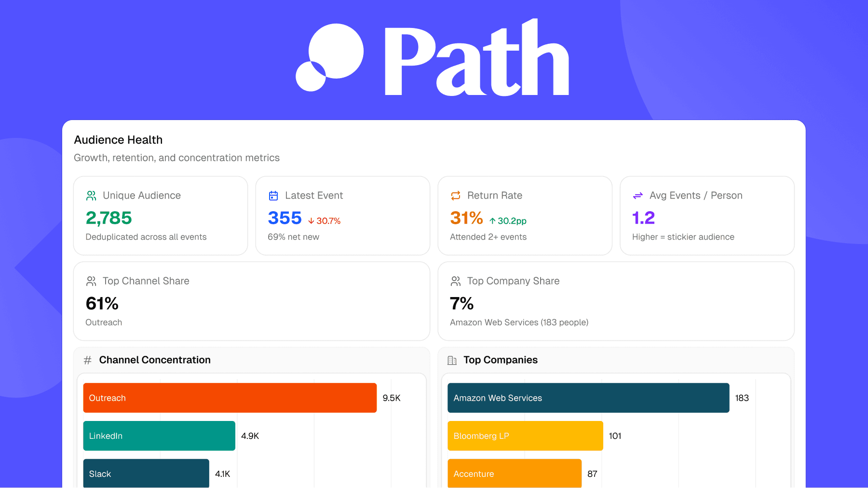
Task: Select the orange Outreach bar
Action: (230, 398)
